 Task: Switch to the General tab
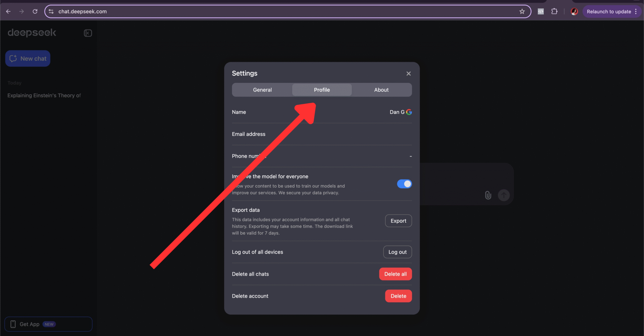[262, 90]
